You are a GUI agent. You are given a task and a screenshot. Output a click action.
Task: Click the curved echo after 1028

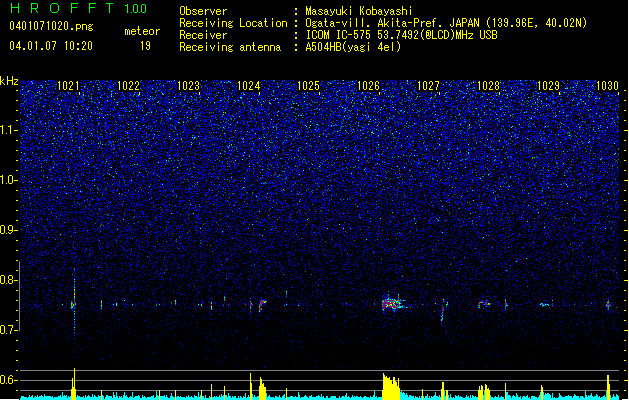click(484, 305)
